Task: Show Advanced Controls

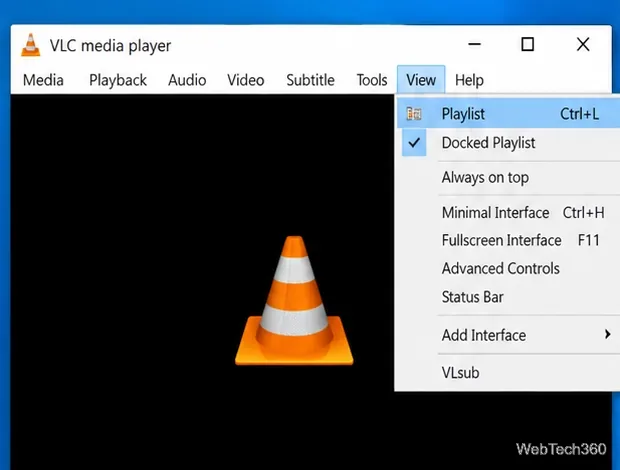Action: pyautogui.click(x=508, y=268)
